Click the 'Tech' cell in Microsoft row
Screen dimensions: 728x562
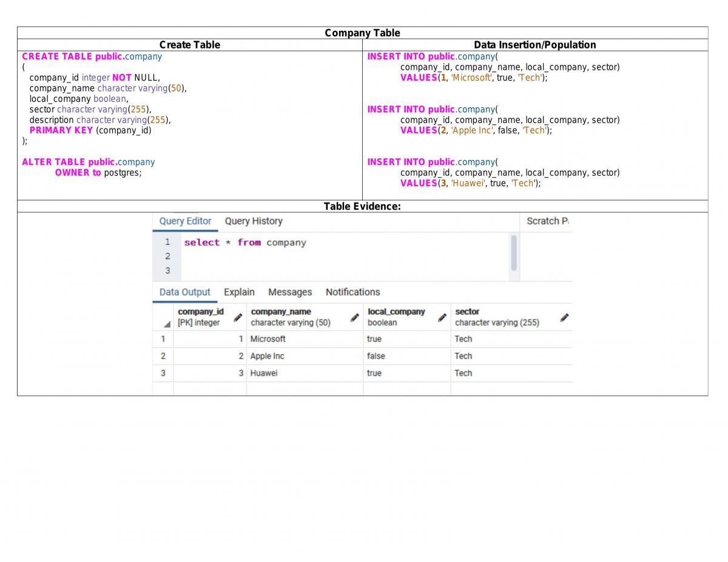[511, 339]
